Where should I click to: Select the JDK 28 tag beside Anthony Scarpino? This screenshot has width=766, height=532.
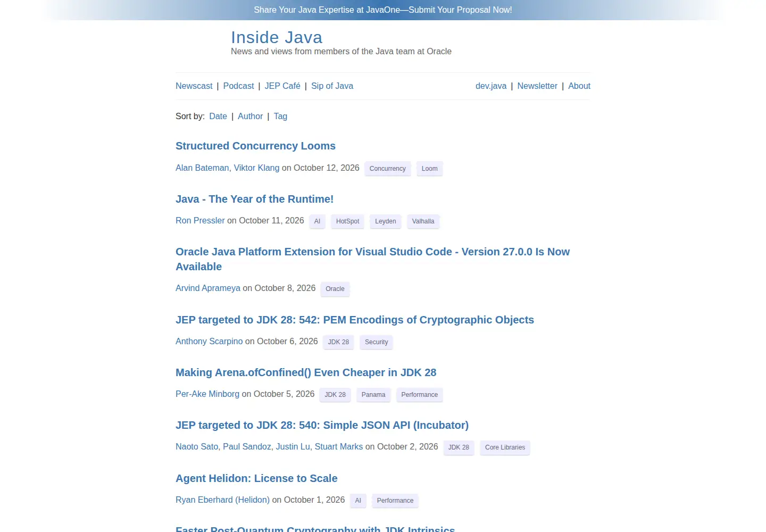(x=338, y=342)
